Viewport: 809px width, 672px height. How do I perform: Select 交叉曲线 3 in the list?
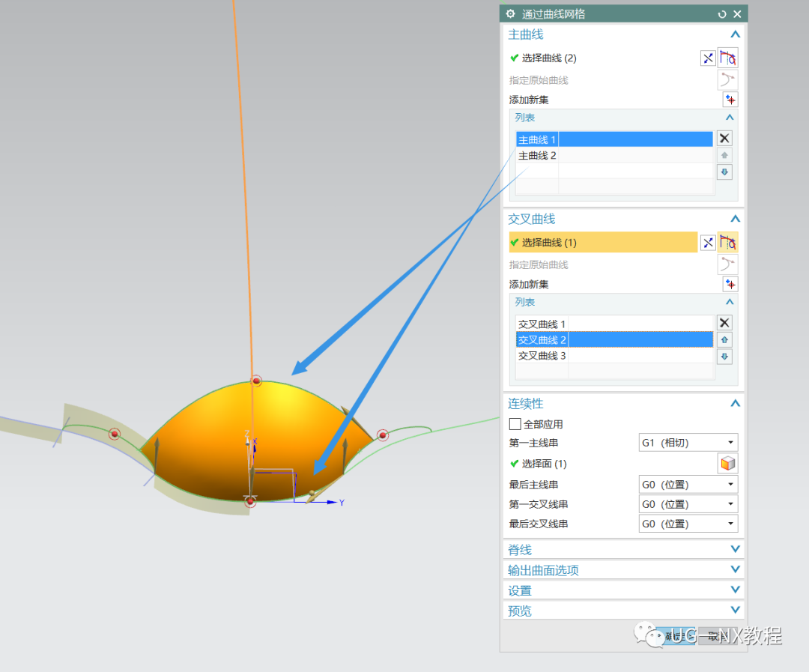click(614, 356)
